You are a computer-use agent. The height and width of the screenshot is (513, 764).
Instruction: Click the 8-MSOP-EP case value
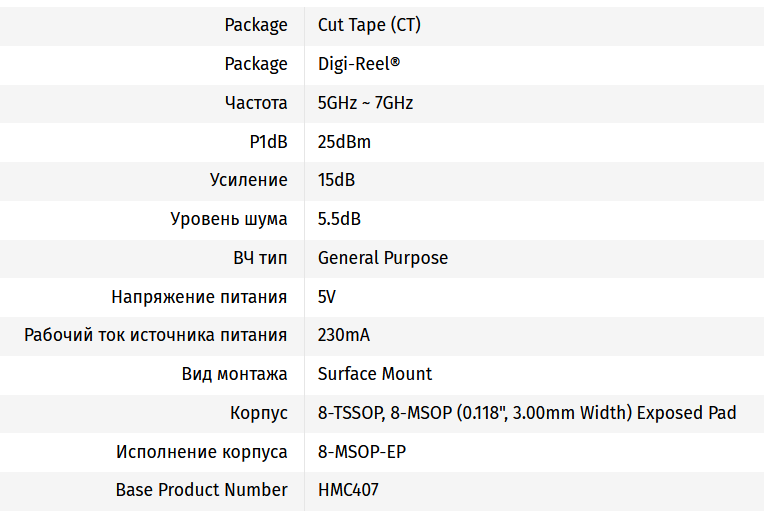[362, 452]
